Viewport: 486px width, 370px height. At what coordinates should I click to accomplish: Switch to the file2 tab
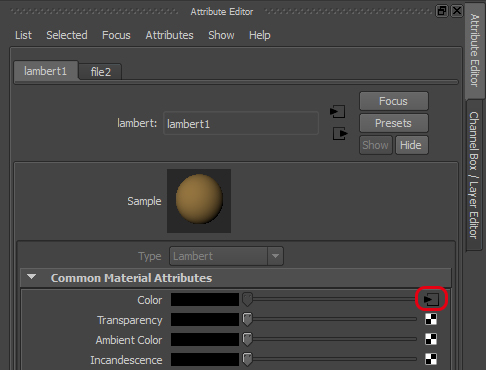click(x=101, y=72)
